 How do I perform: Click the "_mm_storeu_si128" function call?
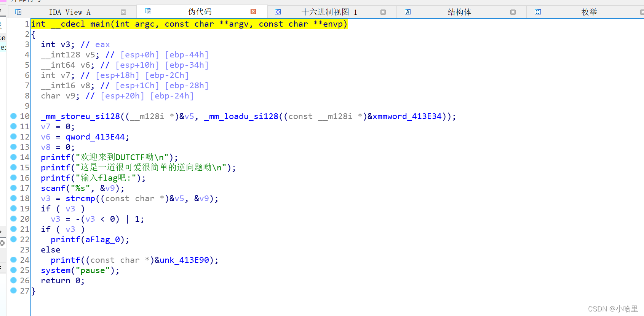click(80, 116)
